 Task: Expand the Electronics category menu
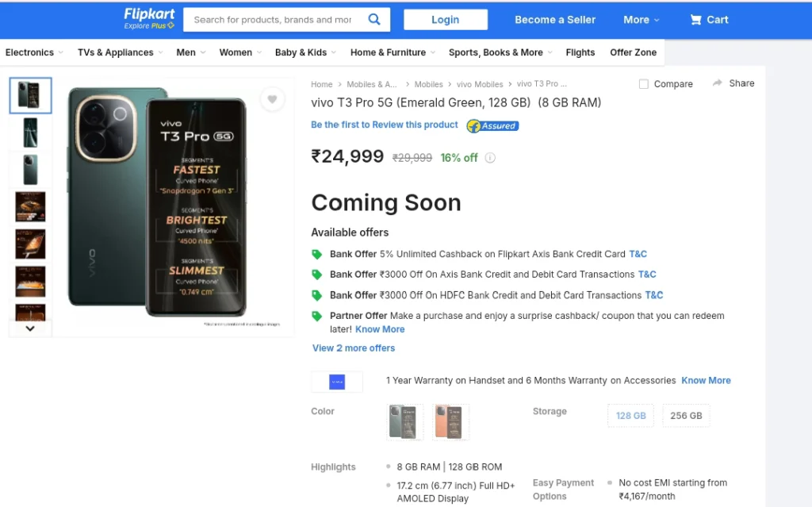tap(34, 52)
